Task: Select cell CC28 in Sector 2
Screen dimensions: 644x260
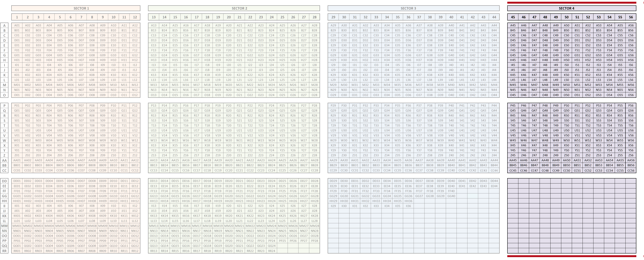Action: coord(314,170)
